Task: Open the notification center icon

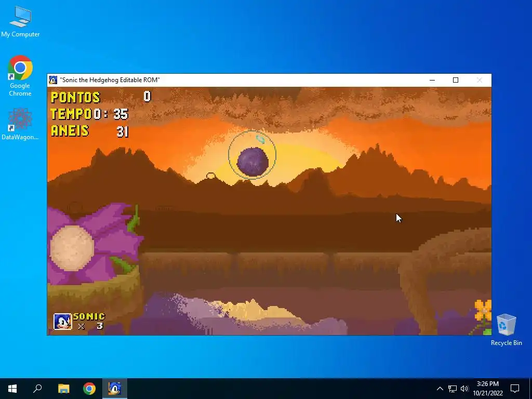Action: point(515,389)
